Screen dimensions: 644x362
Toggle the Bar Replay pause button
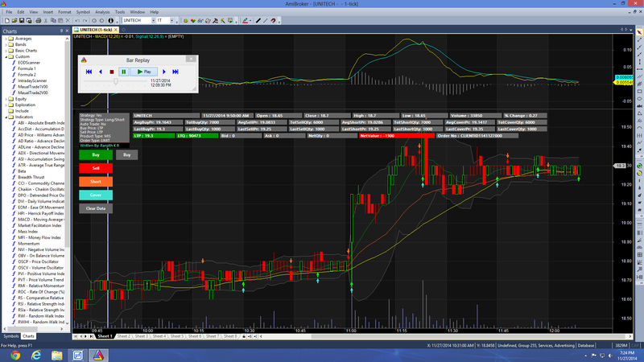124,72
